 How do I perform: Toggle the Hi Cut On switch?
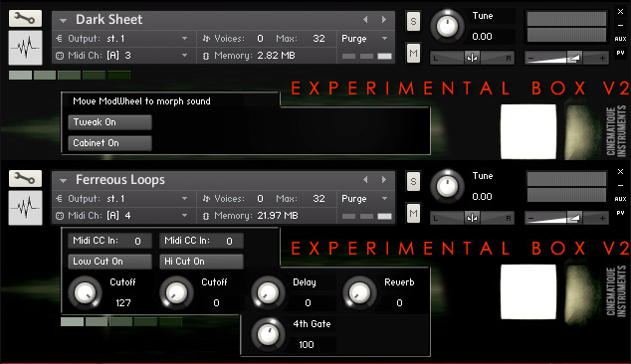[x=202, y=262]
